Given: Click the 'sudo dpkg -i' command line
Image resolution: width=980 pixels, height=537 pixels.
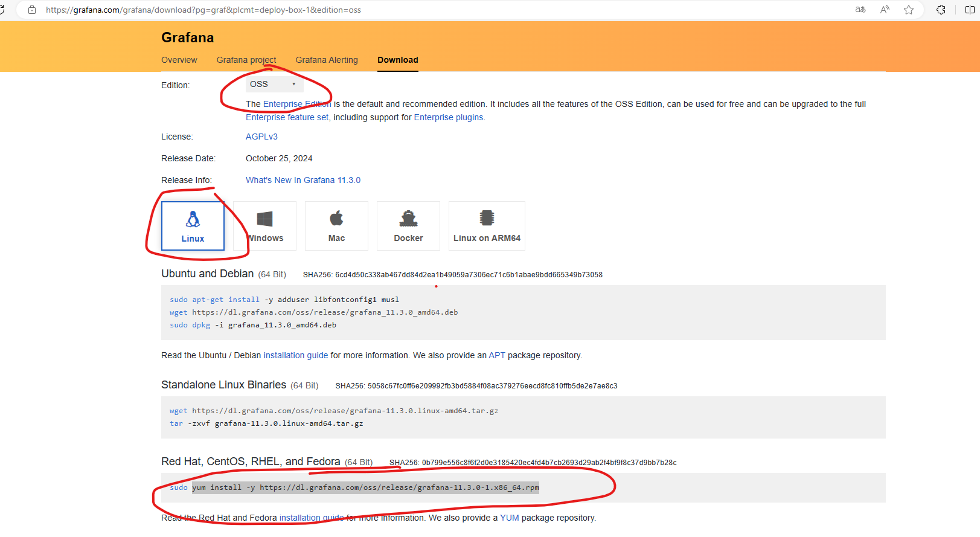Looking at the screenshot, I should [x=253, y=325].
